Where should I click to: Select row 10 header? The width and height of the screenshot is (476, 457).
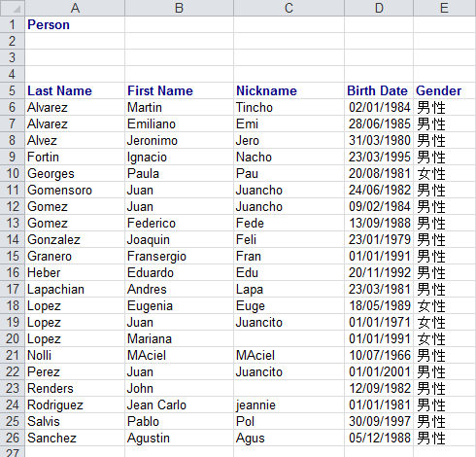point(13,173)
